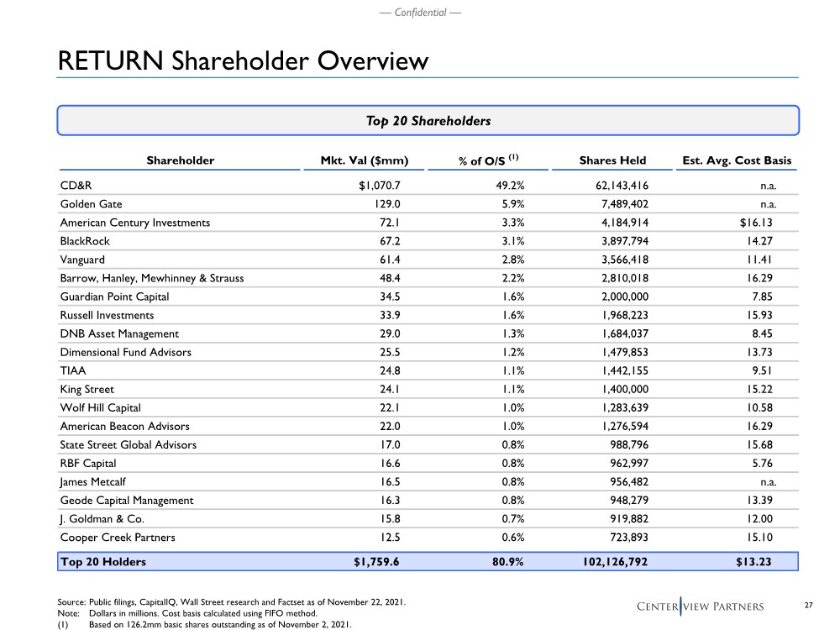Image resolution: width=840 pixels, height=630 pixels.
Task: Select the 'Top 20 Shareholders' banner
Action: pos(428,120)
